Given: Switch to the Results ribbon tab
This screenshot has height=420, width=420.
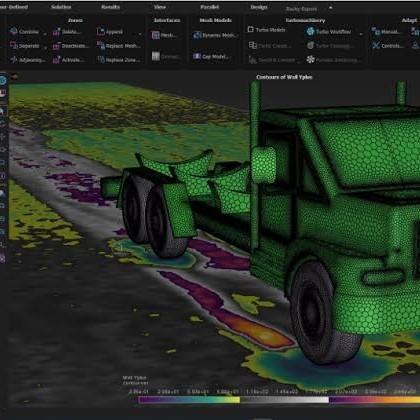Looking at the screenshot, I should (x=110, y=7).
